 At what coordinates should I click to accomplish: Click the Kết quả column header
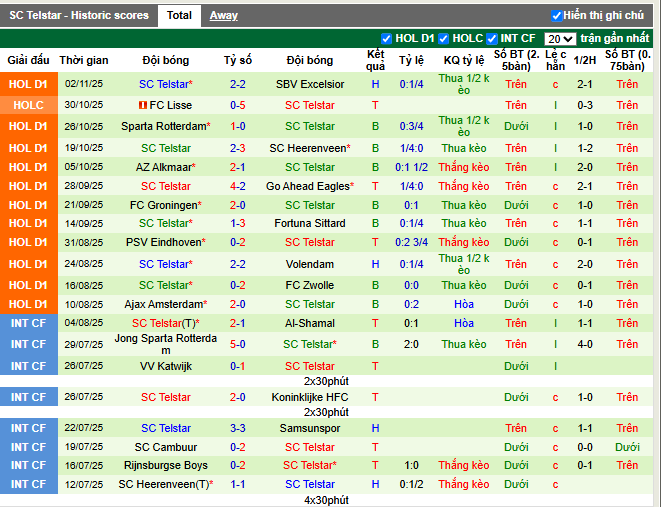(x=375, y=60)
